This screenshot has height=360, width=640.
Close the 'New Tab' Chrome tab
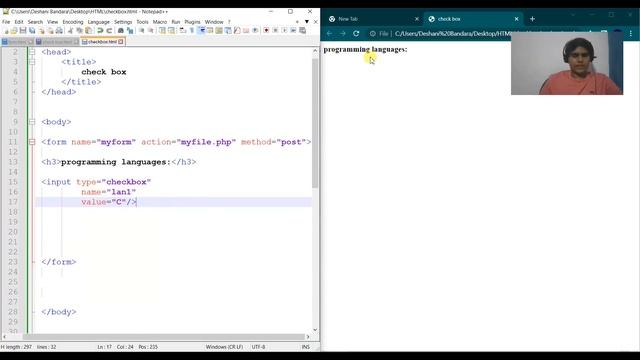click(x=417, y=19)
